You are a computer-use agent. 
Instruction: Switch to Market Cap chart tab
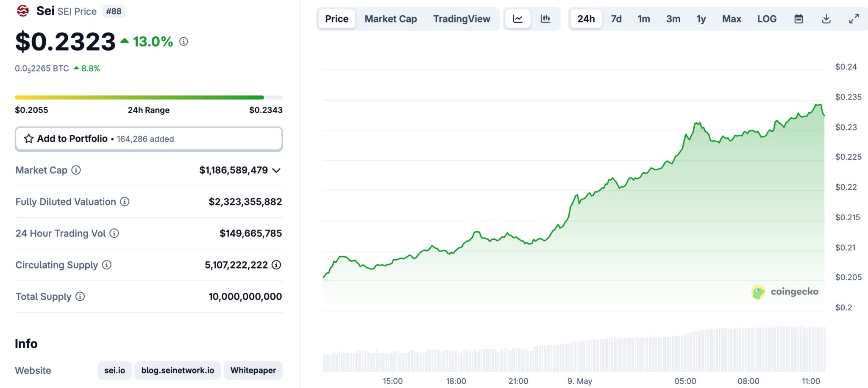point(390,19)
